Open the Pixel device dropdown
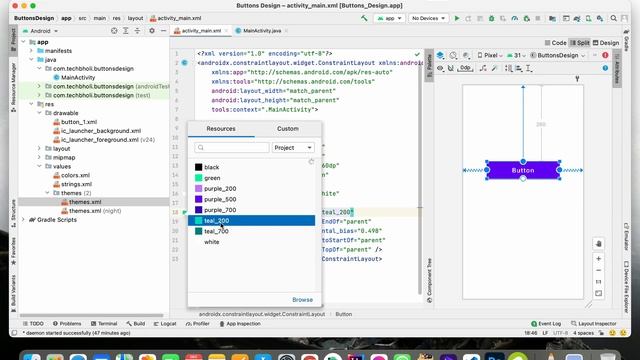 point(490,56)
